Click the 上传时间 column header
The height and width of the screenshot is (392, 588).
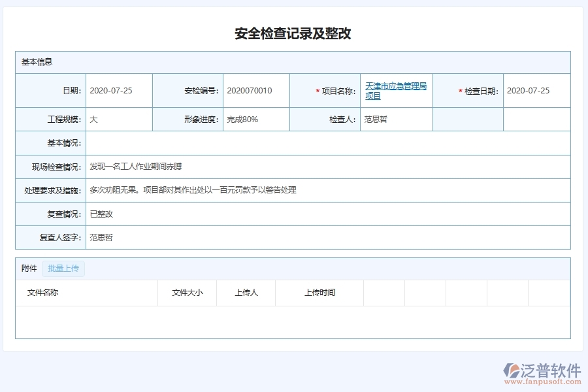(319, 293)
